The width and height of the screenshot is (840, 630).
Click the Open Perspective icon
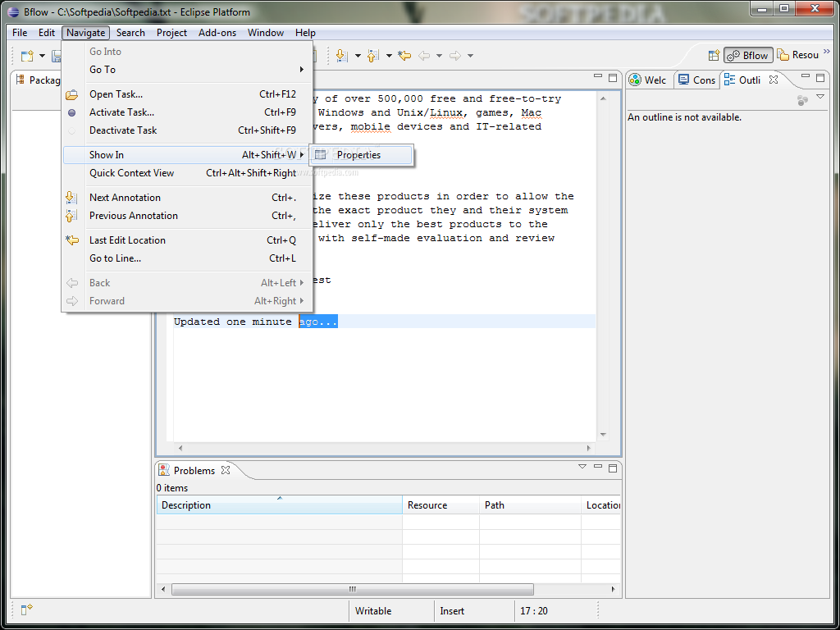714,55
